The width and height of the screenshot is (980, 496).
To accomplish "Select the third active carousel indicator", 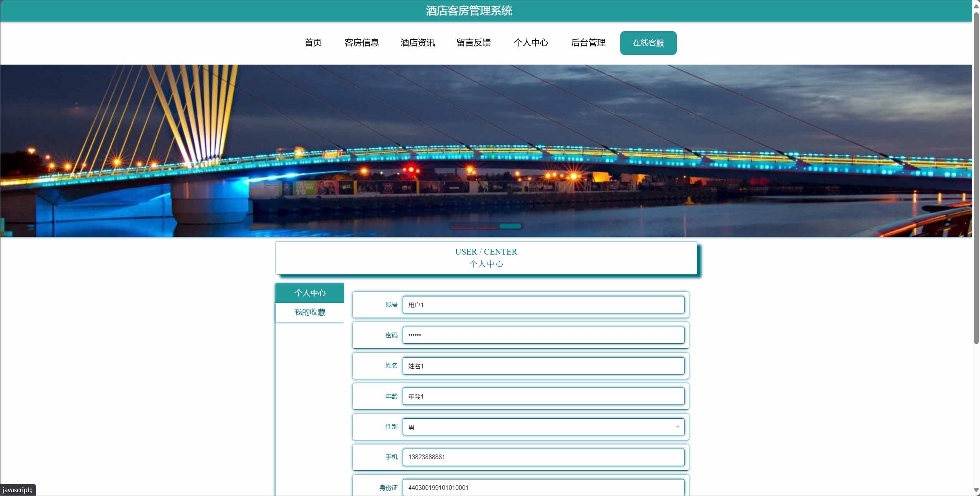I will click(x=510, y=226).
